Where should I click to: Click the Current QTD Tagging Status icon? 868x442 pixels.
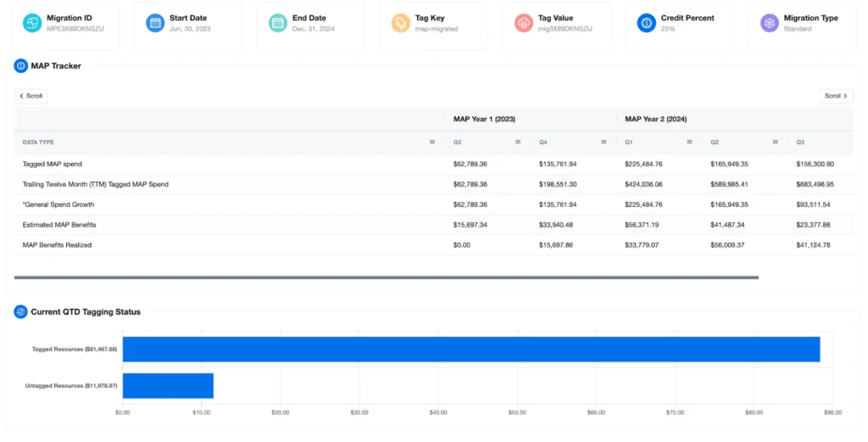[21, 311]
